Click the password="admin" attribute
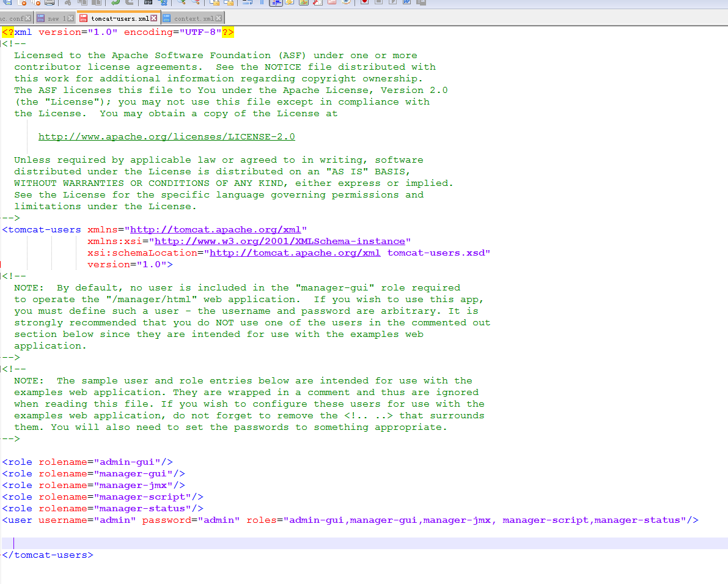 191,520
